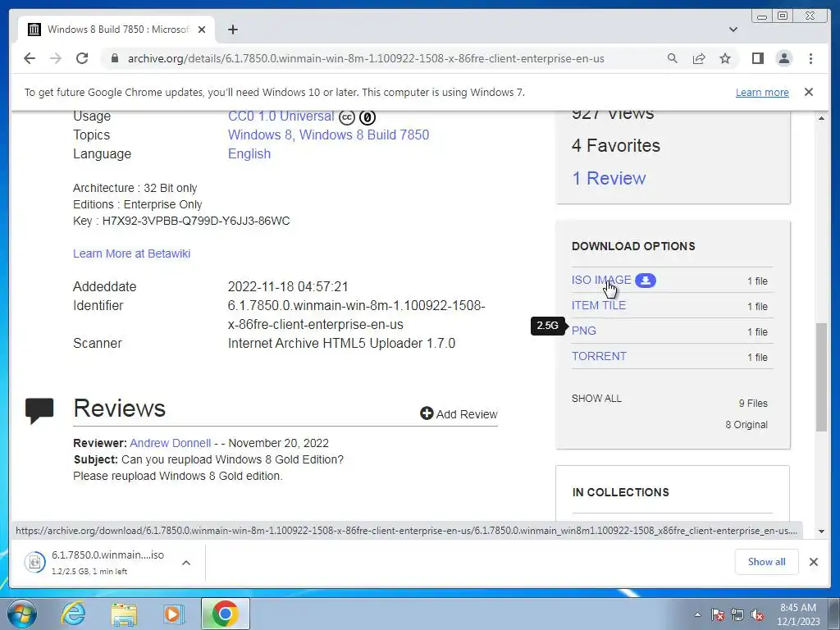Screen dimensions: 840x630
Task: Launch Internet Explorer from the taskbar
Action: tap(73, 614)
